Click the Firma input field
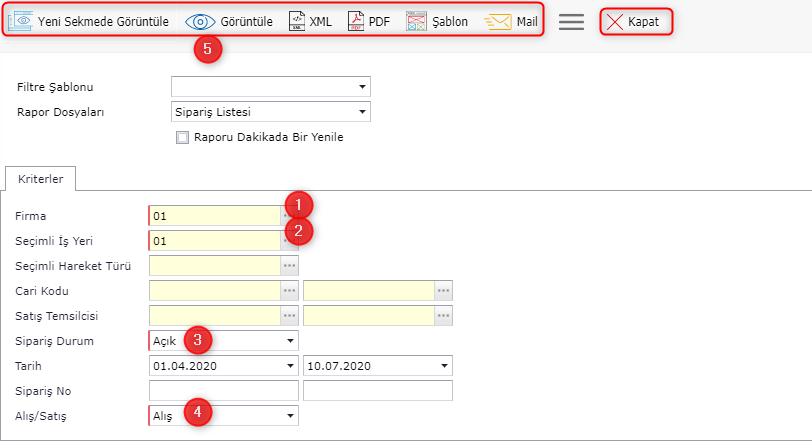Image resolution: width=812 pixels, height=441 pixels. point(215,215)
